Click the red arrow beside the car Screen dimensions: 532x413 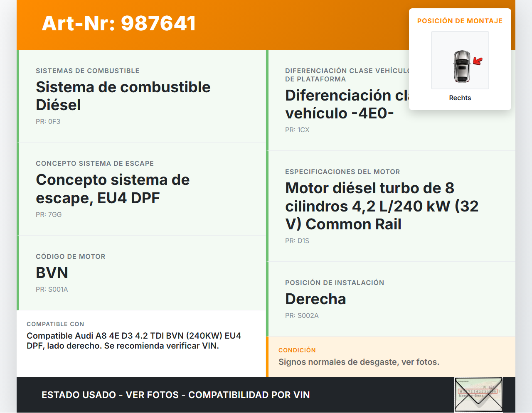click(478, 61)
